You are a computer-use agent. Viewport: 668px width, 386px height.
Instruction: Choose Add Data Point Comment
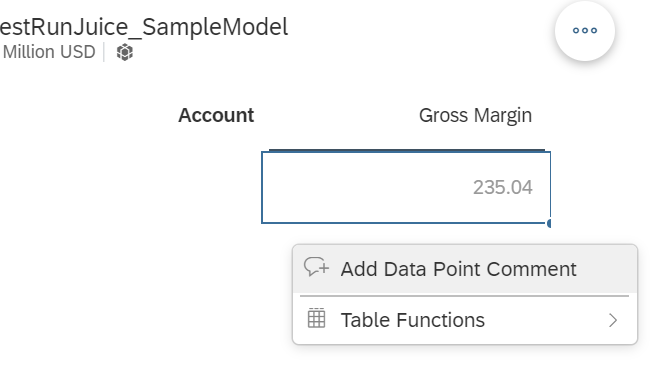point(465,269)
